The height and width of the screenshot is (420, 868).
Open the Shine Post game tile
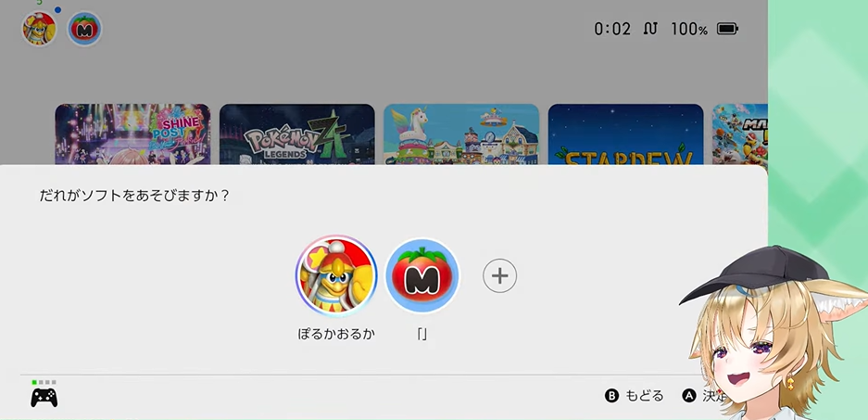pos(132,134)
